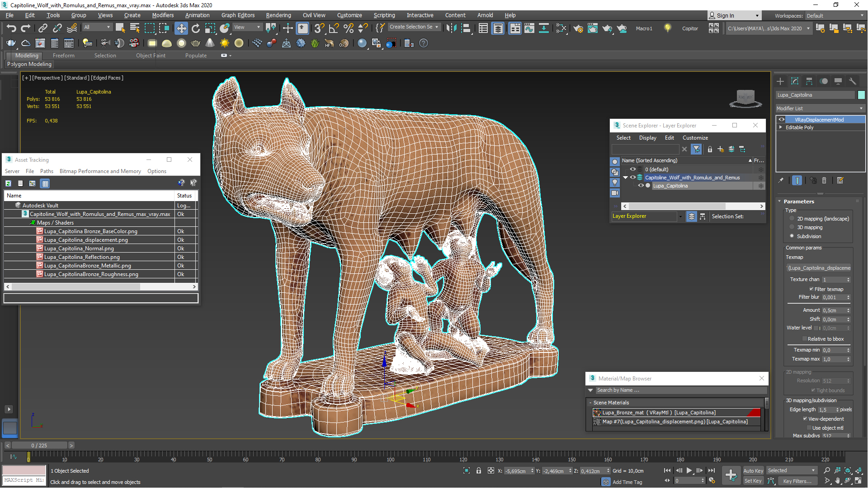Screen dimensions: 868x488
Task: Open the Modifier List dropdown
Action: pos(820,108)
